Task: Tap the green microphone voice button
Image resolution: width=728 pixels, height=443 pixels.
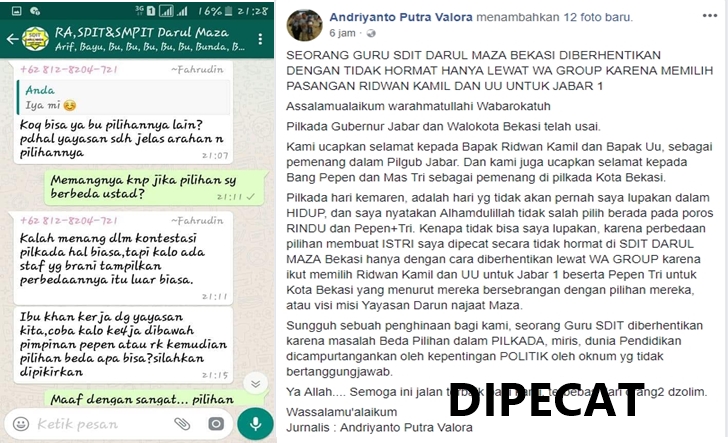Action: (x=255, y=423)
